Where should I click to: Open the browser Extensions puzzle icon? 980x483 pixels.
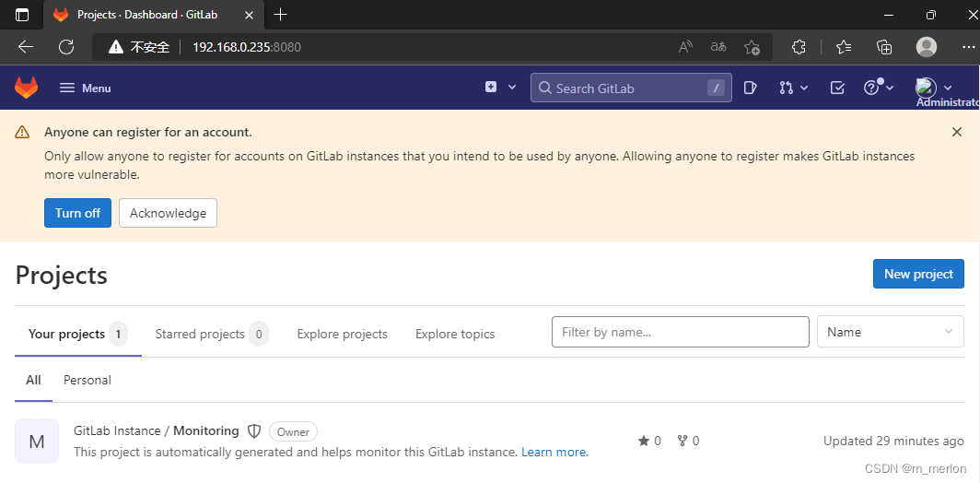click(799, 47)
